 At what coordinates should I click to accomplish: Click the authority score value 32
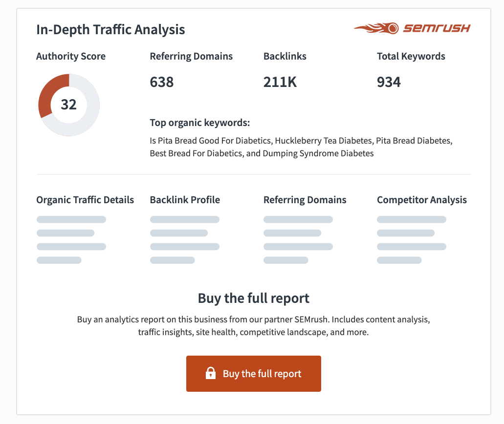coord(69,105)
